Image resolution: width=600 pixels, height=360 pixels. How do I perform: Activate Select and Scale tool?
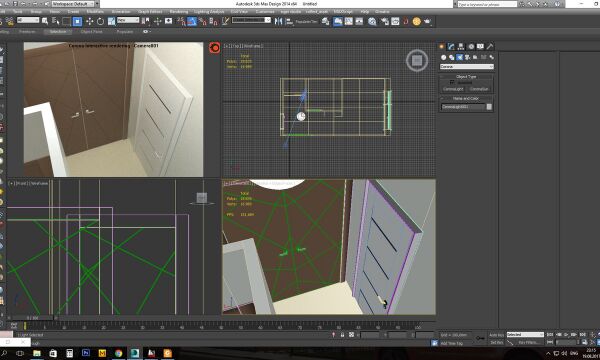(x=111, y=21)
